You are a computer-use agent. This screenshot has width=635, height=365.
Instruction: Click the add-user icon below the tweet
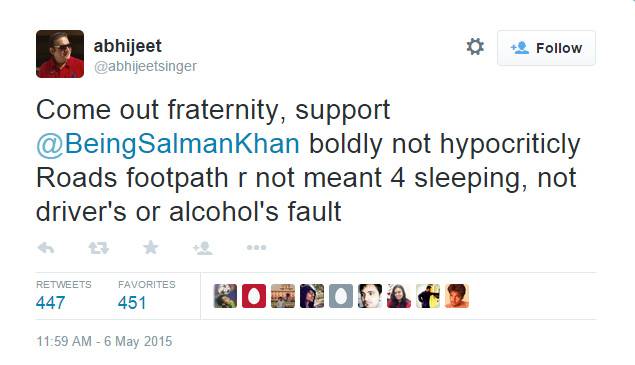pos(202,248)
